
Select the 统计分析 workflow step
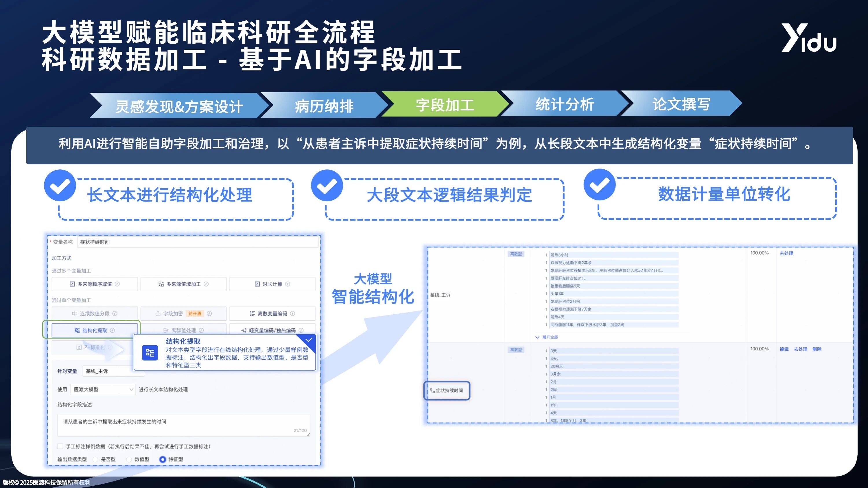564,104
